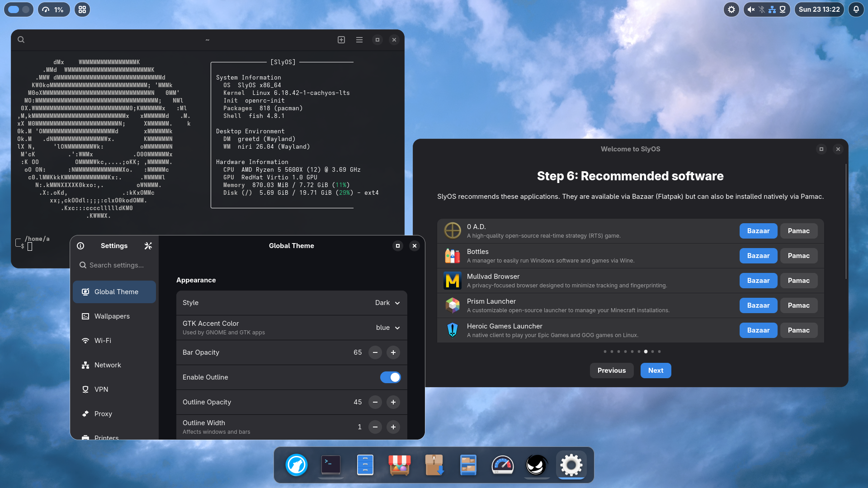
Task: Click the Prism Launcher app icon
Action: [x=453, y=305]
